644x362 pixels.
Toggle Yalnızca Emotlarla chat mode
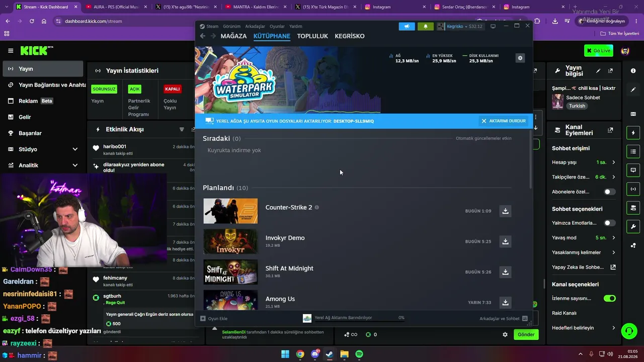609,223
